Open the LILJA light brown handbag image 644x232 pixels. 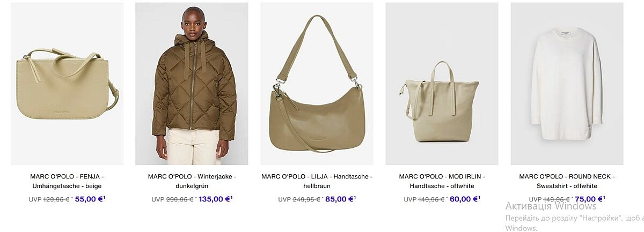[317, 84]
